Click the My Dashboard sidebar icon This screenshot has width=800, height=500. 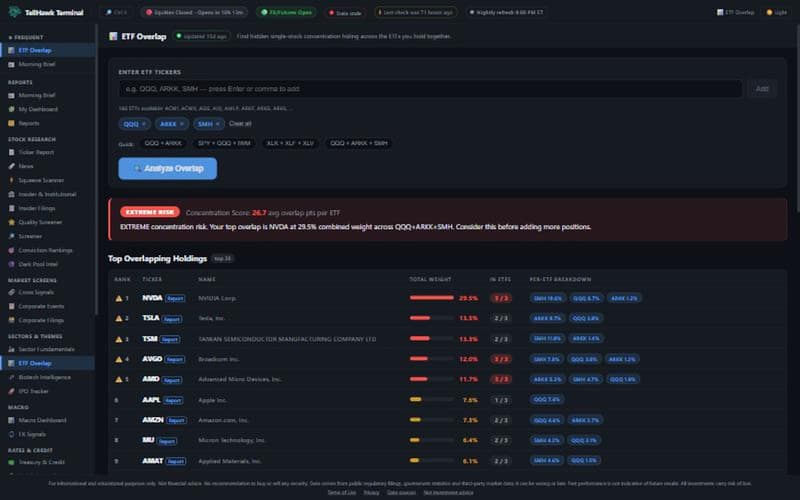(x=11, y=109)
